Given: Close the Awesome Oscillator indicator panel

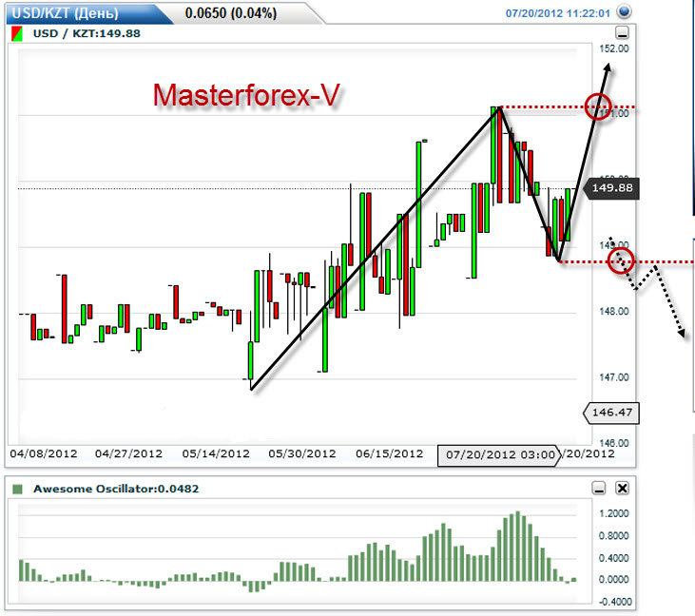Looking at the screenshot, I should click(x=623, y=488).
